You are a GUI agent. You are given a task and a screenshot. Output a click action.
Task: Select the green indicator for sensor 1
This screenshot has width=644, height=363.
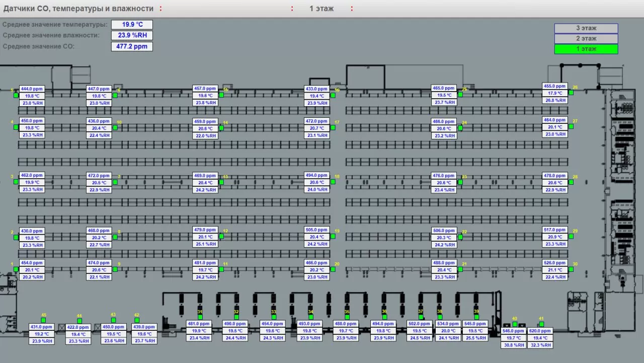pyautogui.click(x=16, y=269)
